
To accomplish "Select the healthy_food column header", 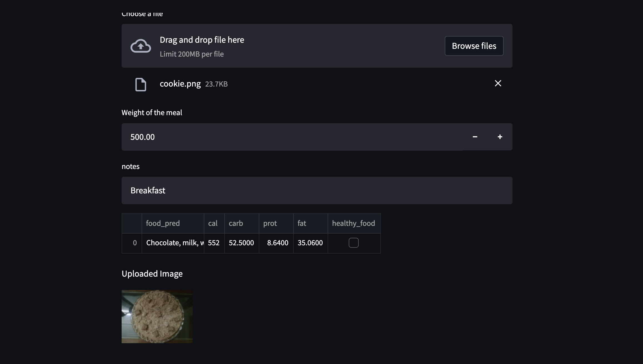I will coord(354,223).
